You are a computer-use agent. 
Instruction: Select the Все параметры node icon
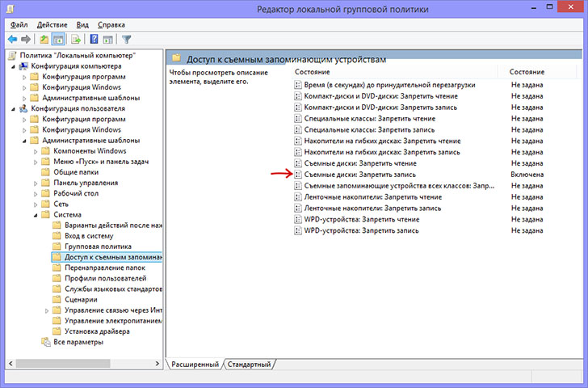45,342
